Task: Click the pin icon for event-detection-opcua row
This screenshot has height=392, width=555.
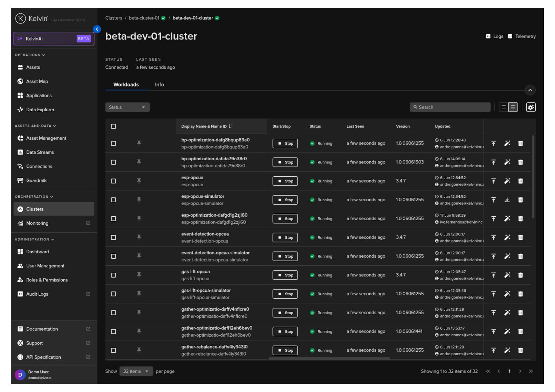Action: click(x=139, y=237)
